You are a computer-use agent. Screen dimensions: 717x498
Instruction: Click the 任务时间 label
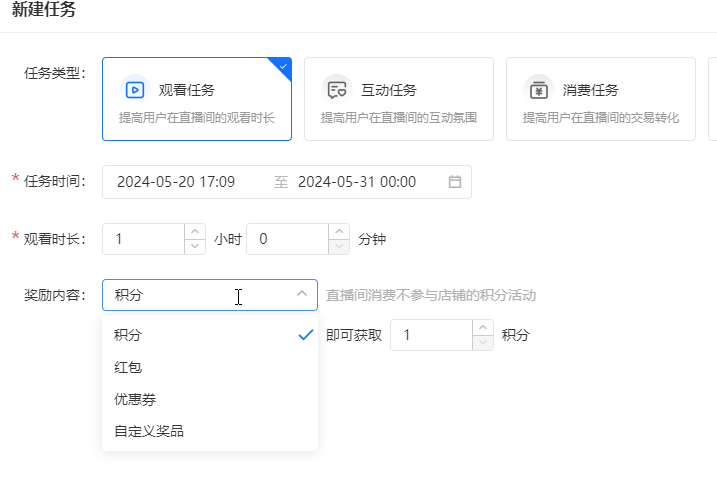point(55,181)
